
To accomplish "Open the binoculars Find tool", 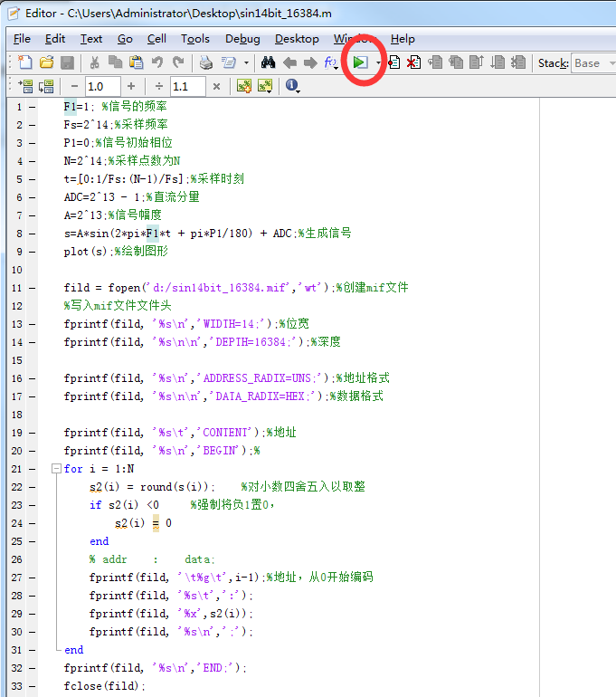I will click(x=269, y=62).
